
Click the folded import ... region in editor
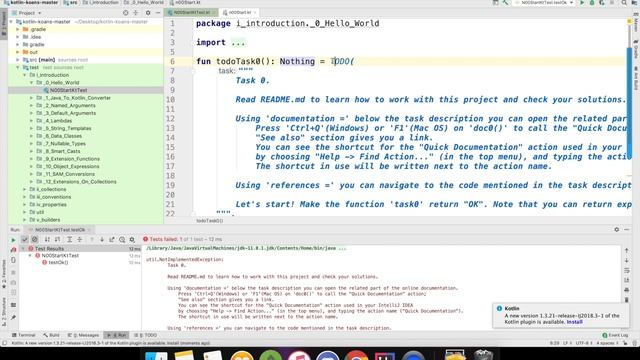(x=238, y=42)
